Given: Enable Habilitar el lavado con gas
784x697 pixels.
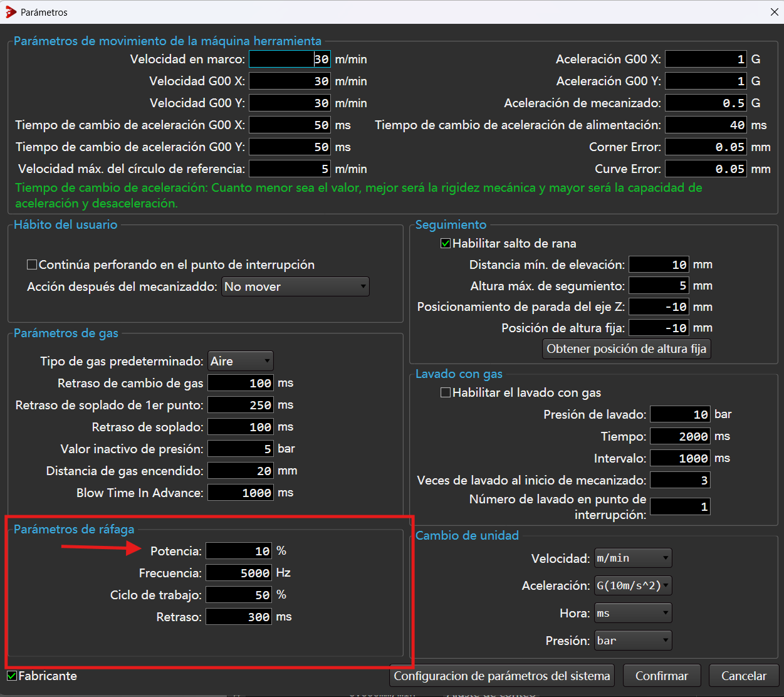Looking at the screenshot, I should 446,392.
